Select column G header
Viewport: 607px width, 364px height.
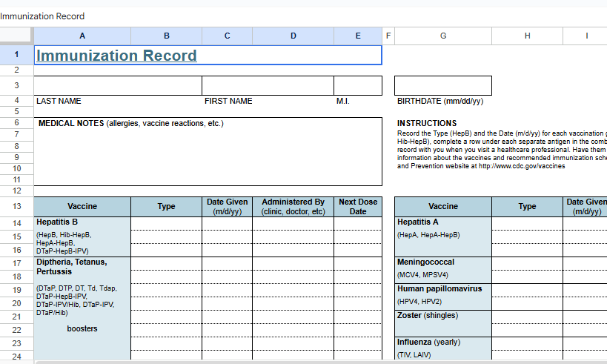442,36
